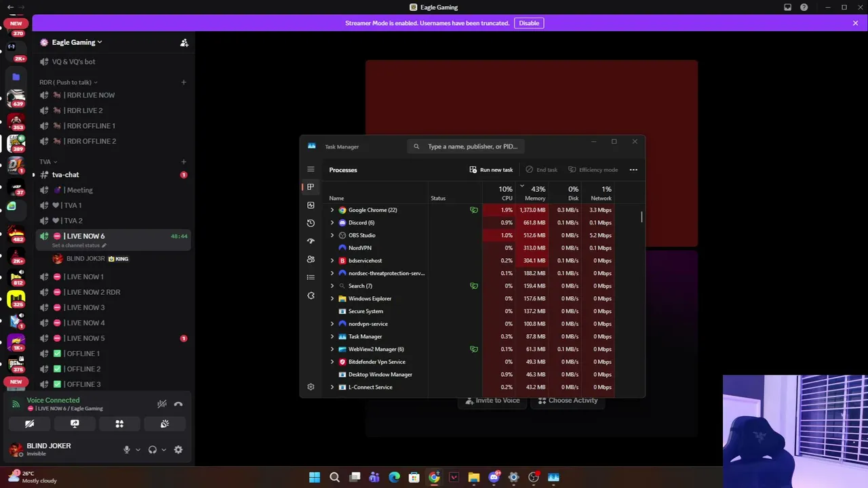Open Google Chrome from the taskbar
This screenshot has width=868, height=488.
434,477
